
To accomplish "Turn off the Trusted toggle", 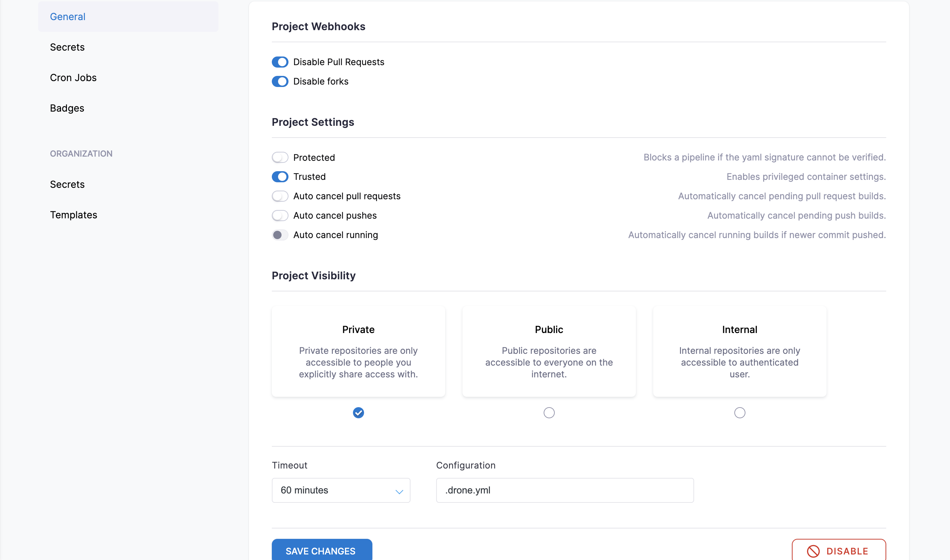I will (x=280, y=177).
